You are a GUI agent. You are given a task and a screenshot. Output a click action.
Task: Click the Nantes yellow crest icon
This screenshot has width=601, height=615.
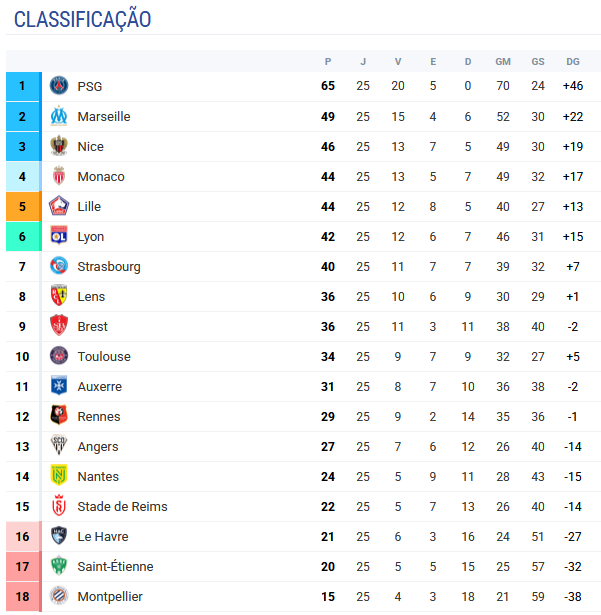coord(59,476)
